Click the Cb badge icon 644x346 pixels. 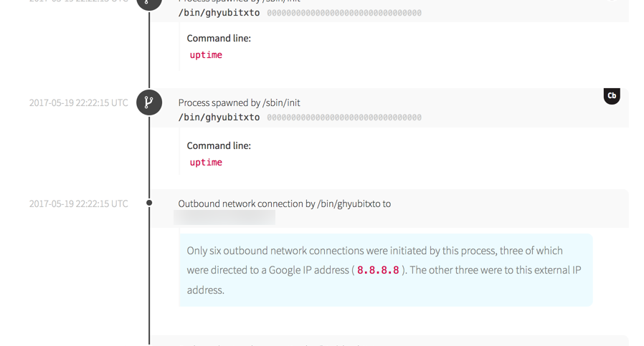pos(612,96)
